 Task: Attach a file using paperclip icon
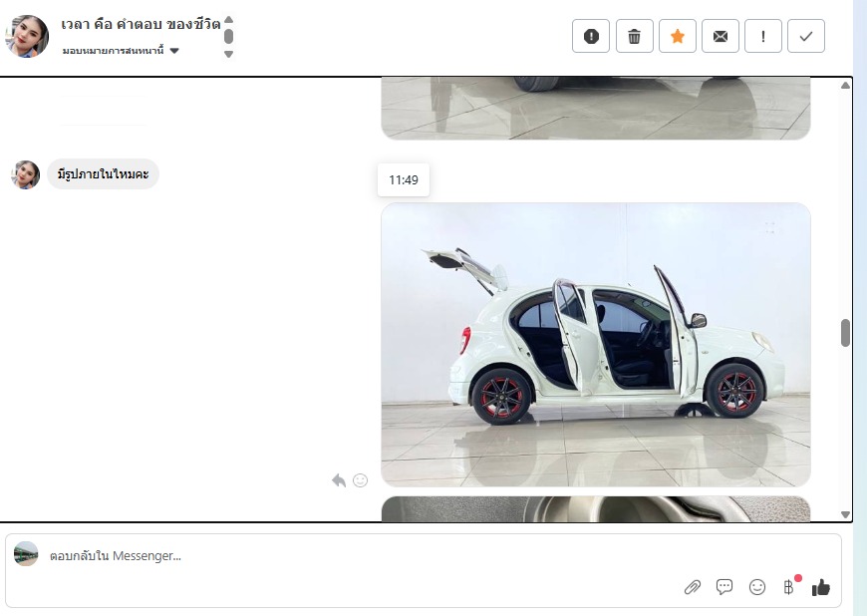pos(693,587)
